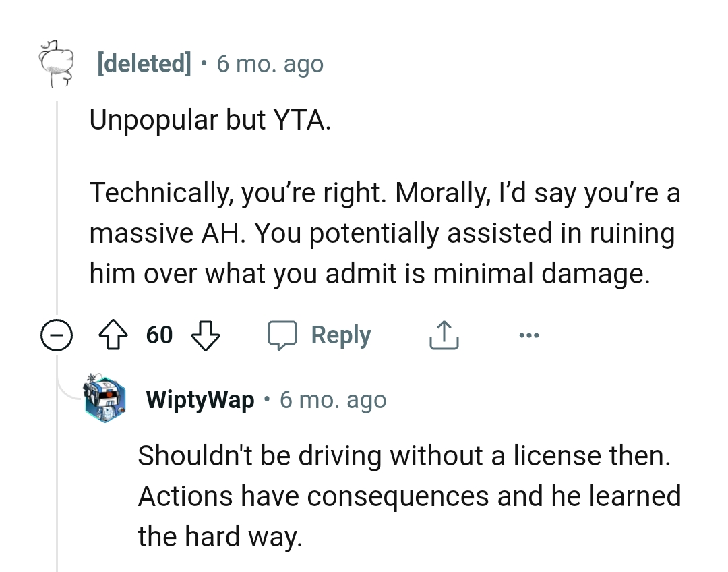
Task: Click the vote score showing 60
Action: tap(158, 335)
